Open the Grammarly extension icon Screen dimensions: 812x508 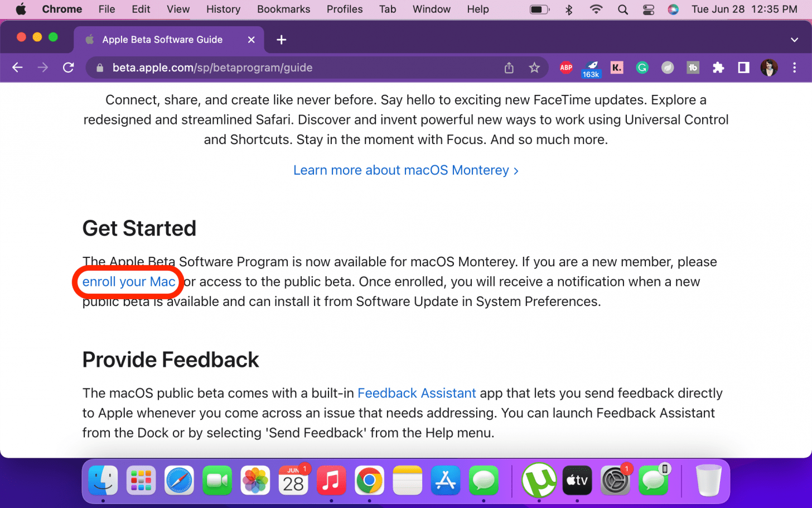point(642,68)
